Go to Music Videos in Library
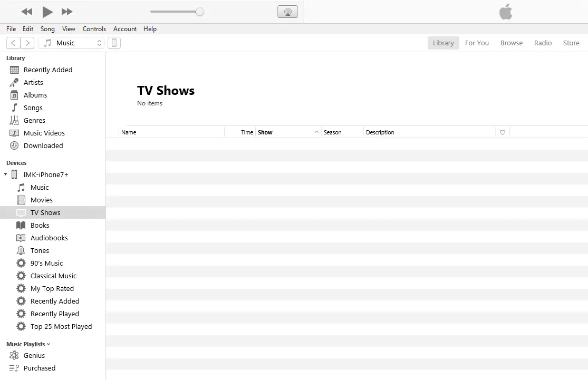The width and height of the screenshot is (588, 380). (44, 133)
